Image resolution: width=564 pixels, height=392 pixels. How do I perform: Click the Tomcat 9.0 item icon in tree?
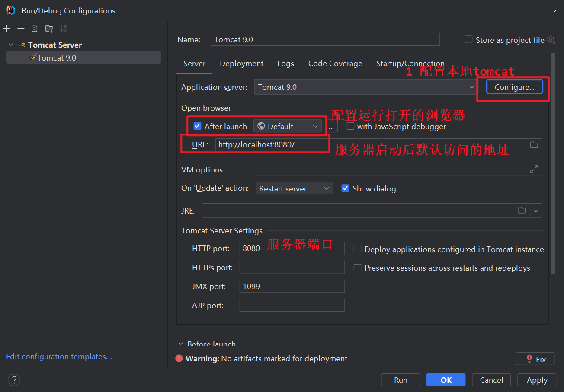33,57
